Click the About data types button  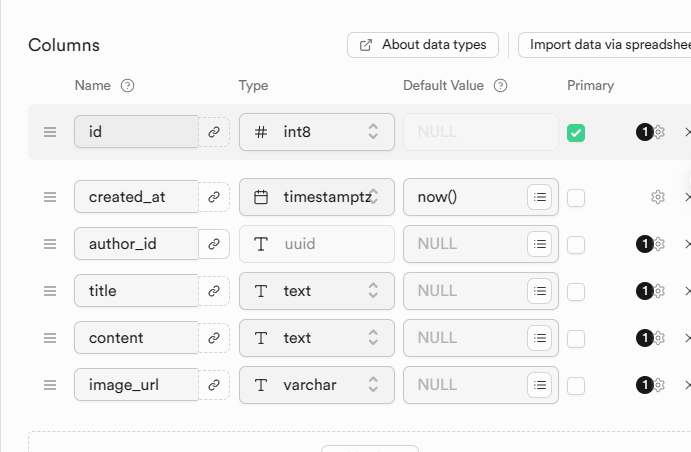pos(422,44)
